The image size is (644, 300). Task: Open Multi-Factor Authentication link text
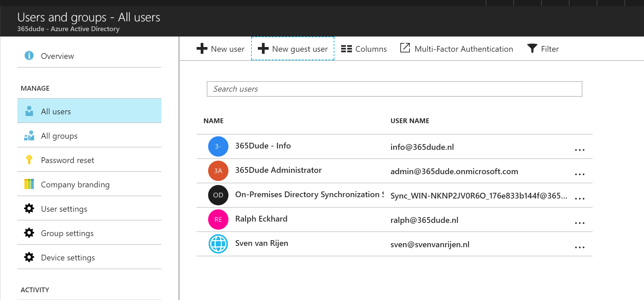click(x=464, y=49)
